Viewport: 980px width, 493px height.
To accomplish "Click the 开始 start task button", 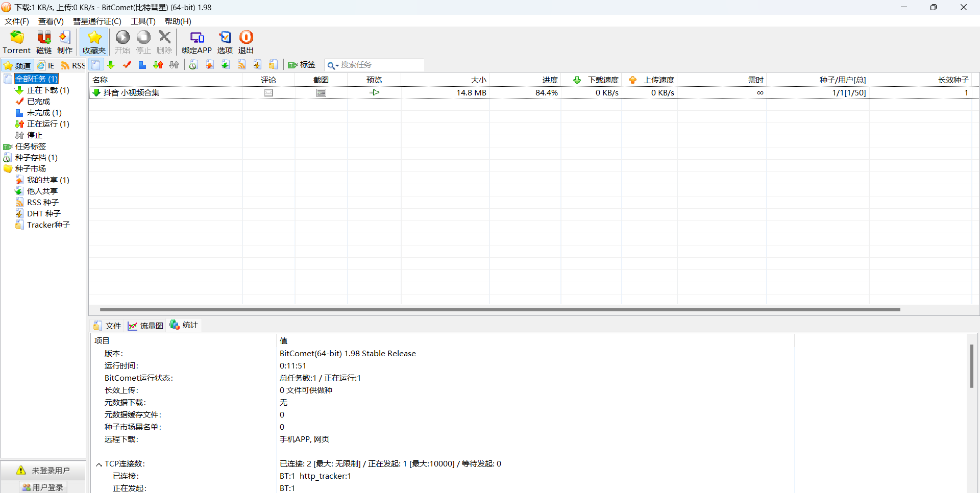I will [122, 42].
